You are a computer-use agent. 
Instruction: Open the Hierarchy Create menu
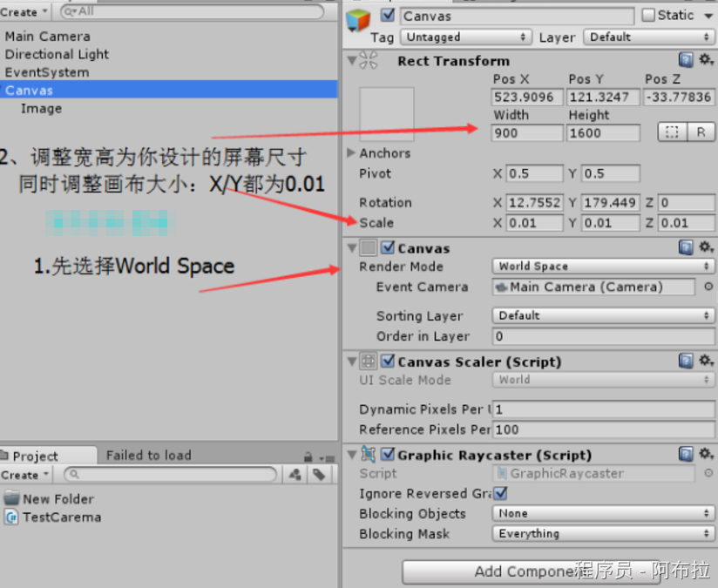coord(24,12)
